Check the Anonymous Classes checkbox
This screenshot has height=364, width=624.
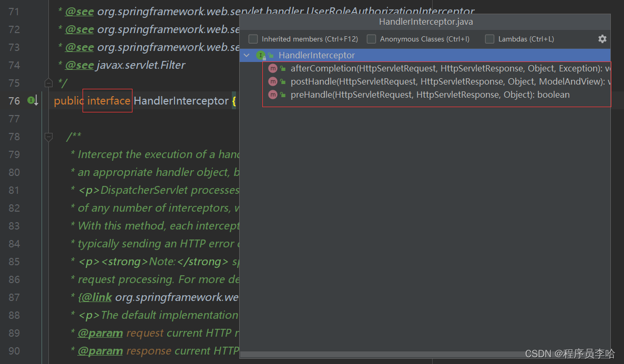coord(371,38)
